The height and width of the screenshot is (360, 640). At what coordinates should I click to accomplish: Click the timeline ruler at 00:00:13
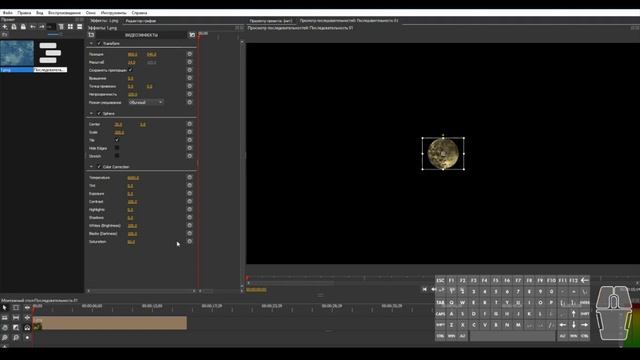(152, 306)
